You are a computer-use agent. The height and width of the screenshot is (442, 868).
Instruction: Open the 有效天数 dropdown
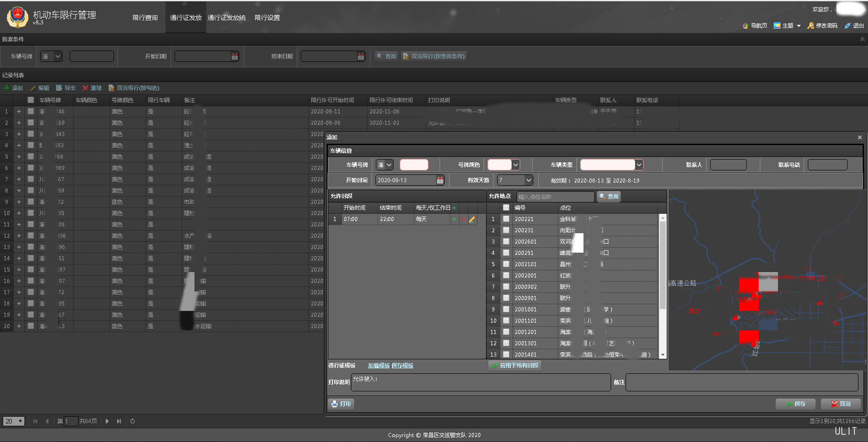[528, 180]
